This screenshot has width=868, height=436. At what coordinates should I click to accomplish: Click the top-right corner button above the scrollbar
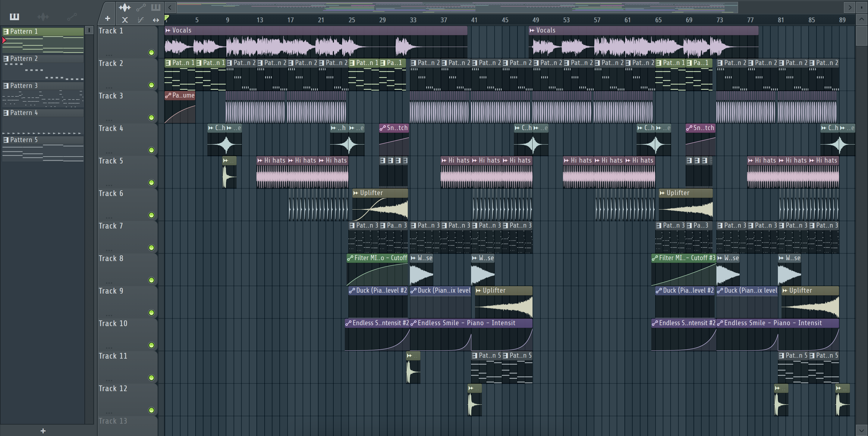pos(862,7)
